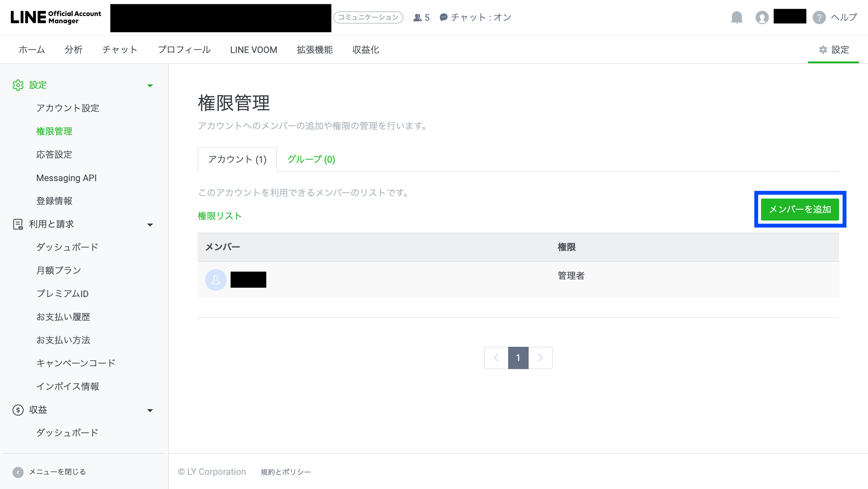Switch to the グループ (0) tab
This screenshot has height=489, width=868.
(x=311, y=159)
